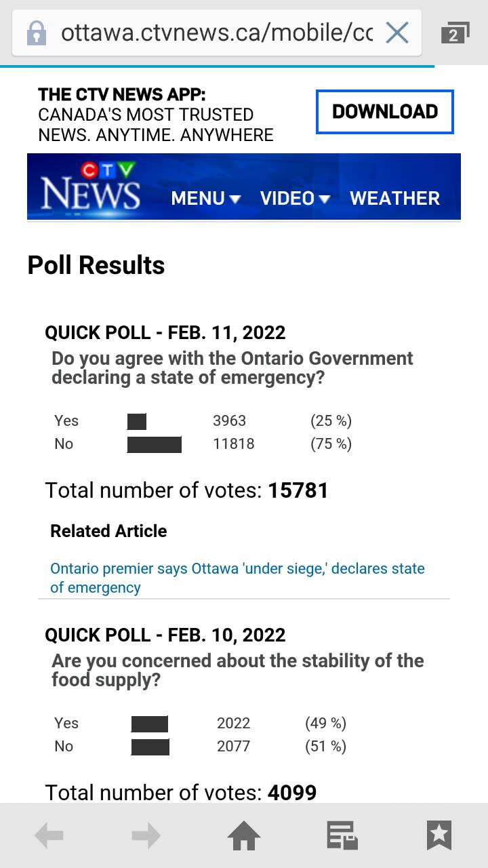The width and height of the screenshot is (488, 868).
Task: Open the tabs switcher showing 2
Action: [454, 33]
